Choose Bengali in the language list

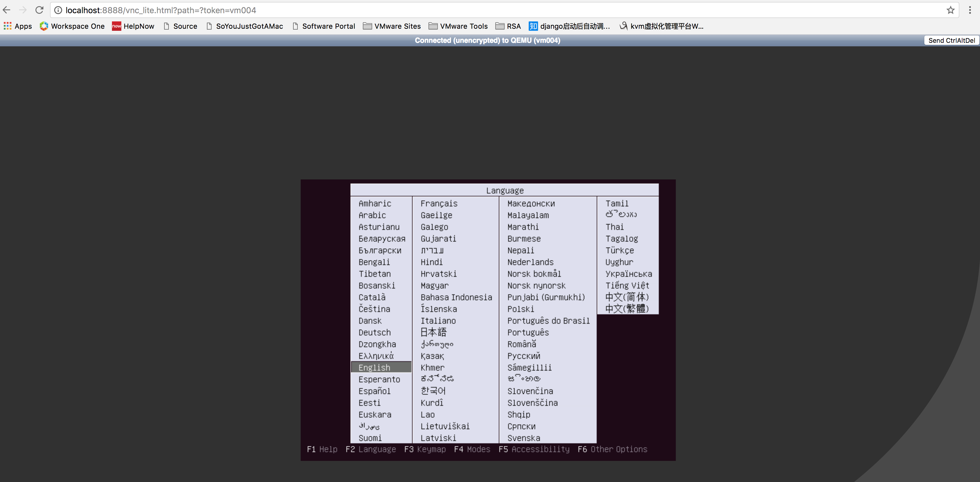(374, 262)
